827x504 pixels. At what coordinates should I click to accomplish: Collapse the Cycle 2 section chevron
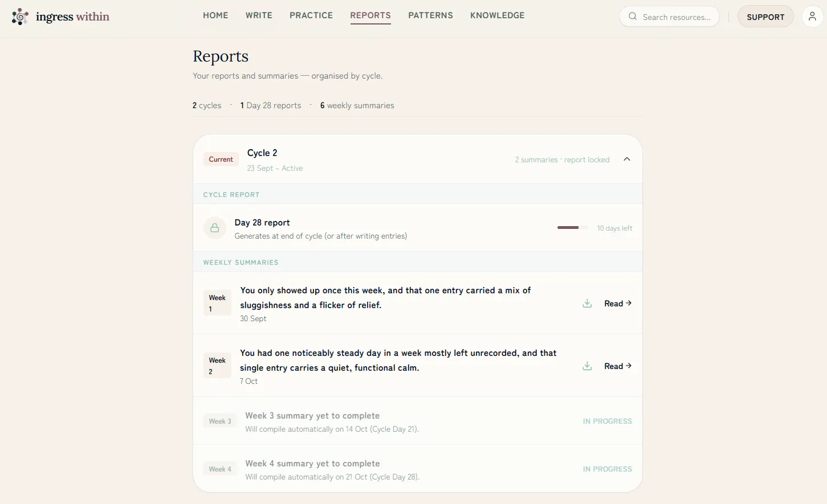(x=627, y=159)
